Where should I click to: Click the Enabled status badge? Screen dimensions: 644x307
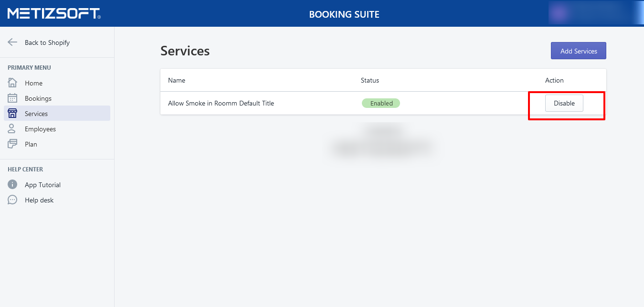(x=381, y=103)
